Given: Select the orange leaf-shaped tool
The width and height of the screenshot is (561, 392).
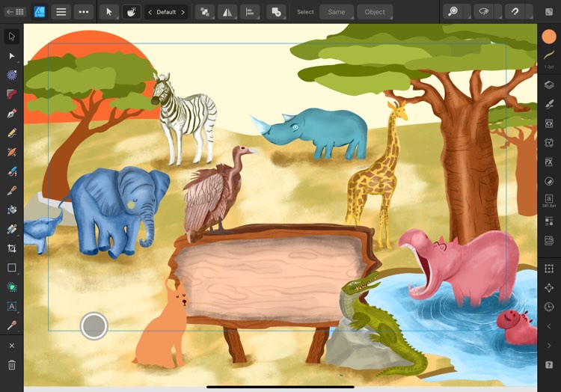Looking at the screenshot, I should click(x=12, y=152).
